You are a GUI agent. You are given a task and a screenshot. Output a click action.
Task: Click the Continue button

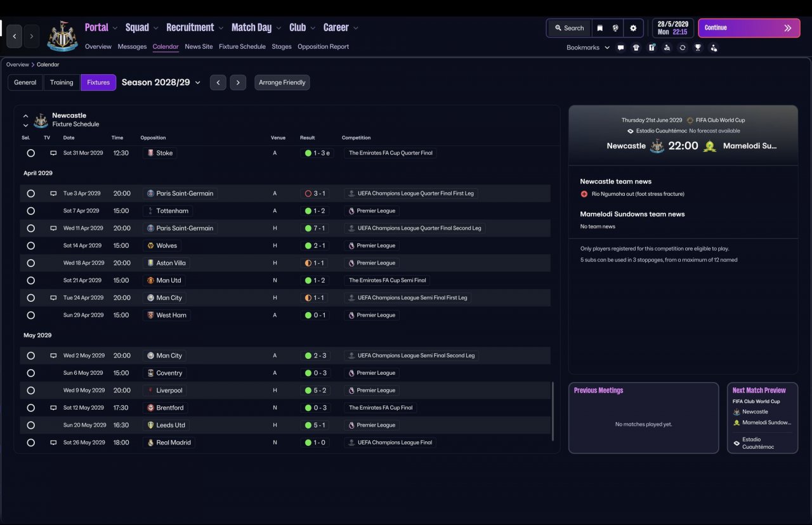749,28
